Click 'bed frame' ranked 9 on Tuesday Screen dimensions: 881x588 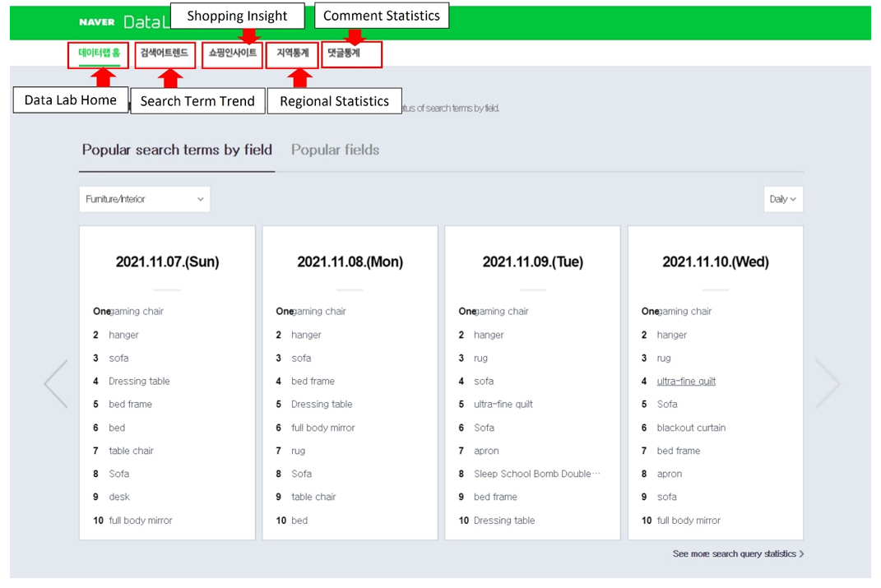pyautogui.click(x=495, y=497)
